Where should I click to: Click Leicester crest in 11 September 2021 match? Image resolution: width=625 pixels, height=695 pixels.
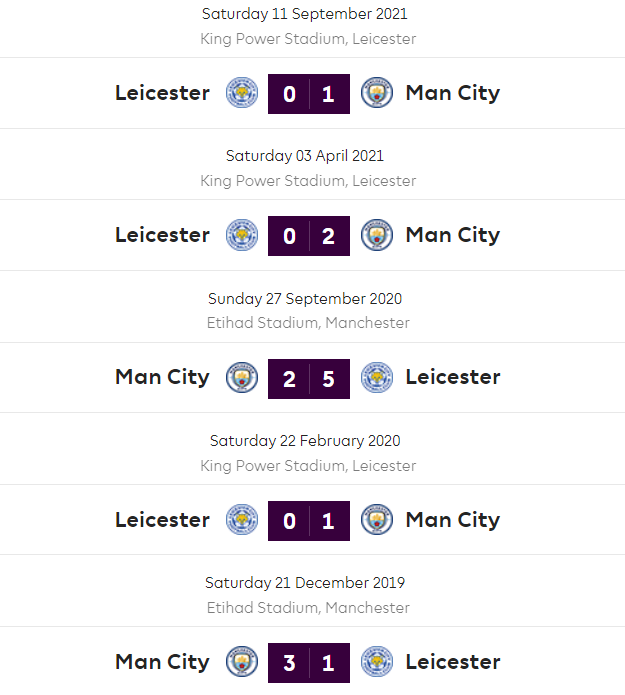point(242,93)
